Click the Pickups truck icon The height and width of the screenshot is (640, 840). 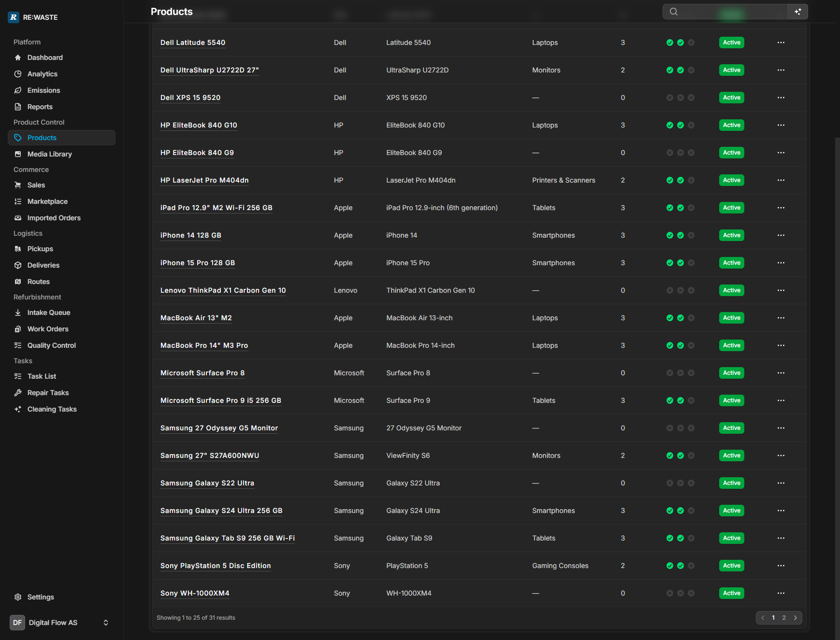[18, 249]
